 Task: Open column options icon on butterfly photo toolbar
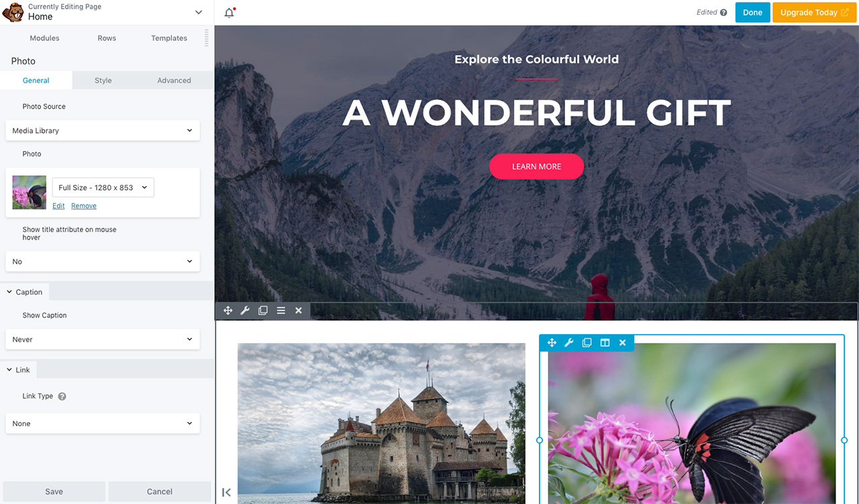pyautogui.click(x=605, y=343)
